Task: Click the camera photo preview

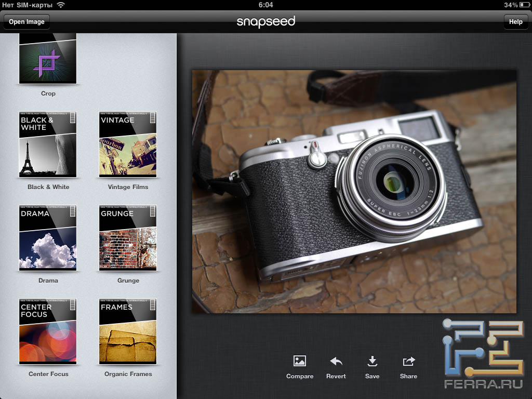Action: pos(354,192)
